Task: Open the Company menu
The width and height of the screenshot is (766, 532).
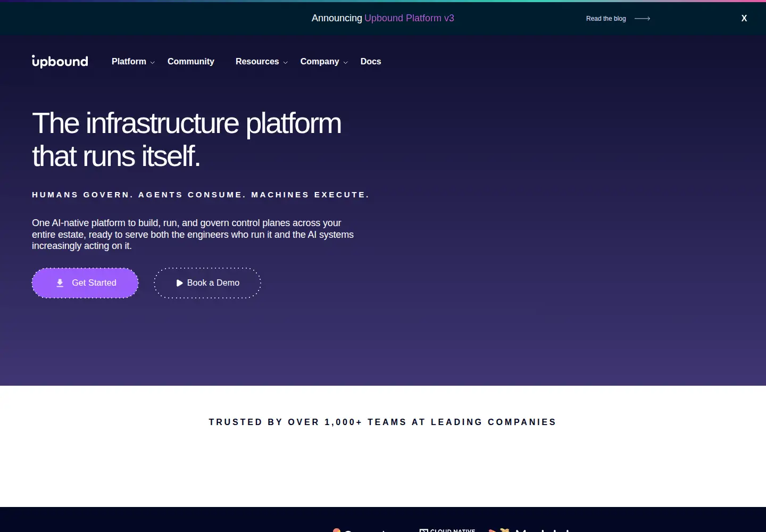Action: [x=320, y=62]
